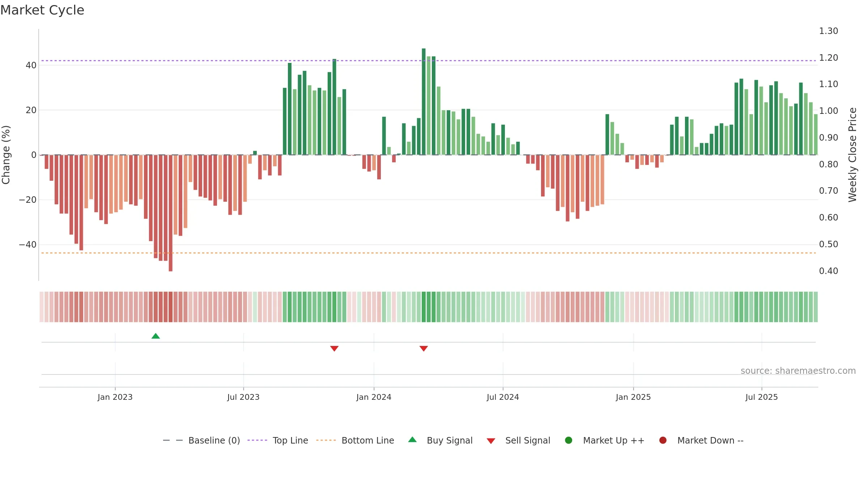Click the source: sharemaestro.com text
Viewport: 868px width, 488px height.
click(798, 371)
